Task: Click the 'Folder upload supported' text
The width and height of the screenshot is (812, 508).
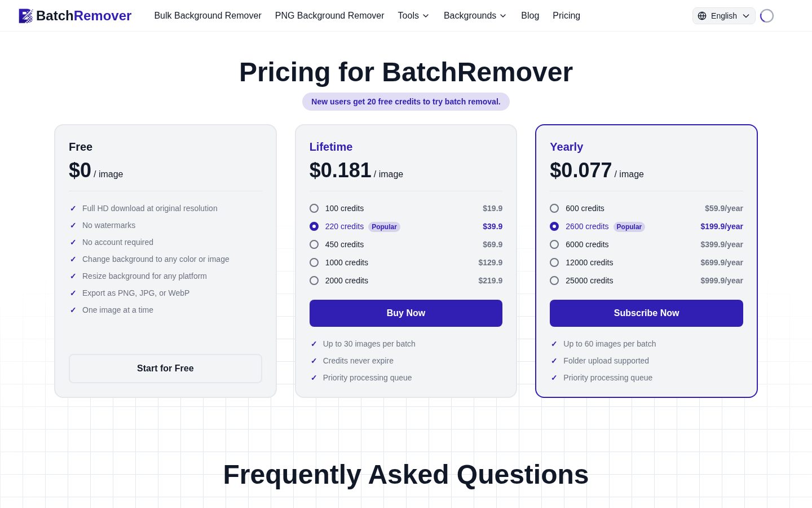Action: [606, 361]
